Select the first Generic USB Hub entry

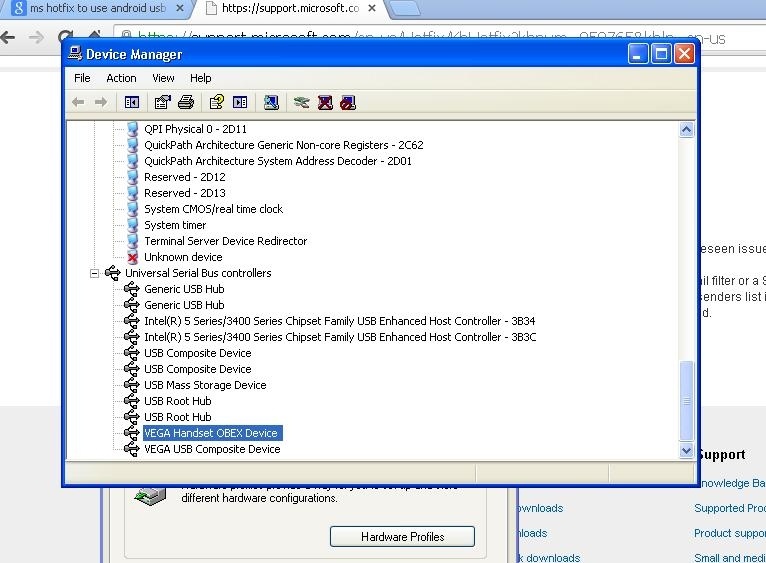[184, 289]
